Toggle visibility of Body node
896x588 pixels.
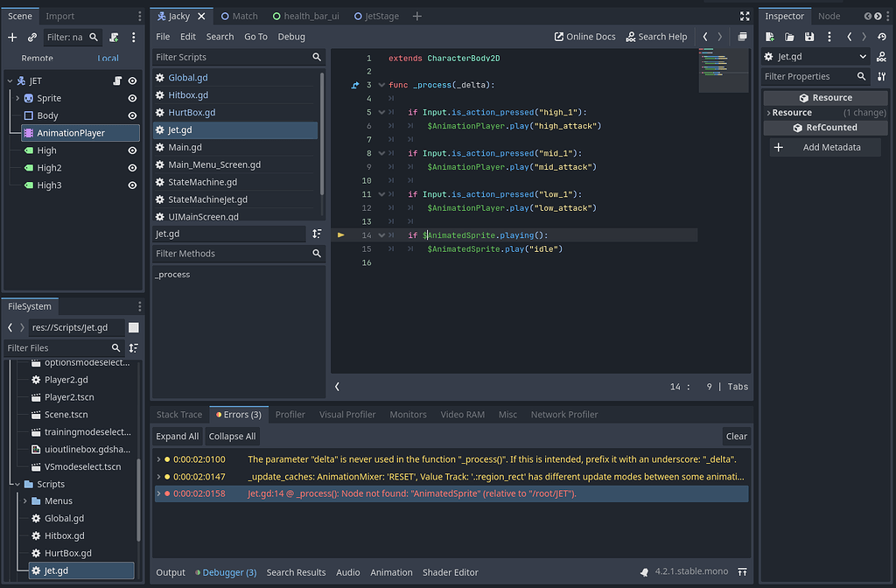coord(132,115)
